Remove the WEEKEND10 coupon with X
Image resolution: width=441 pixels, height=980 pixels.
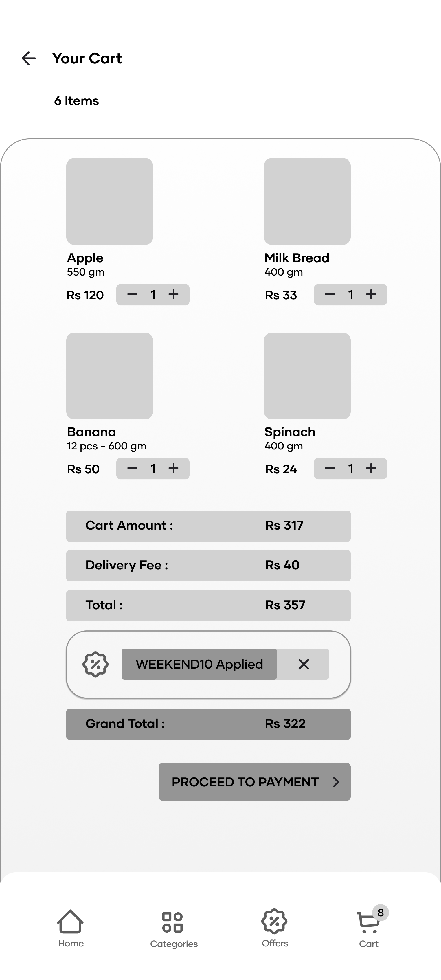pos(304,664)
